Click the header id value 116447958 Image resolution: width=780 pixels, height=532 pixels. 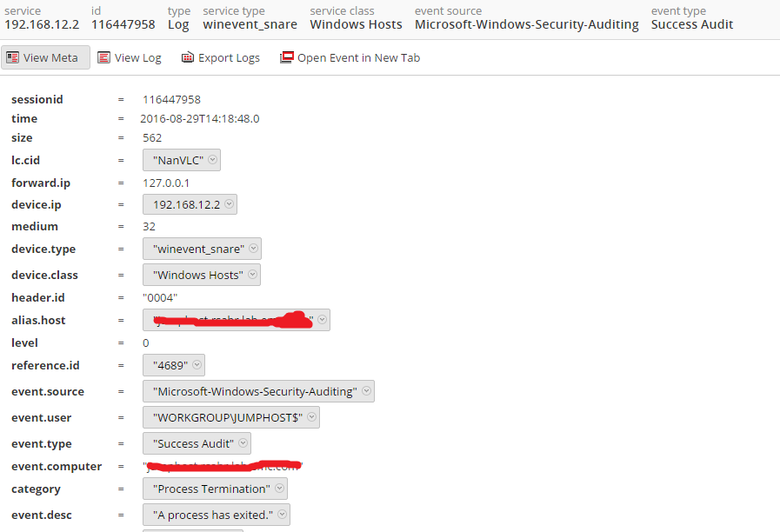pos(123,24)
